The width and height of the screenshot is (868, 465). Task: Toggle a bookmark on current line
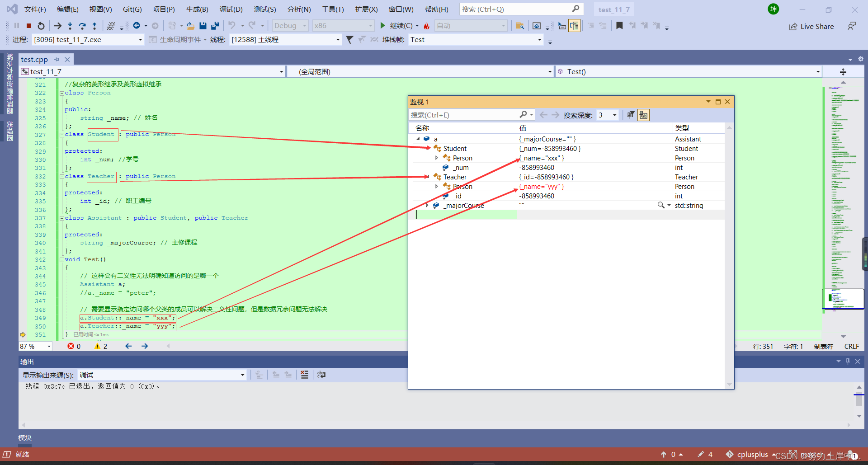(x=619, y=26)
